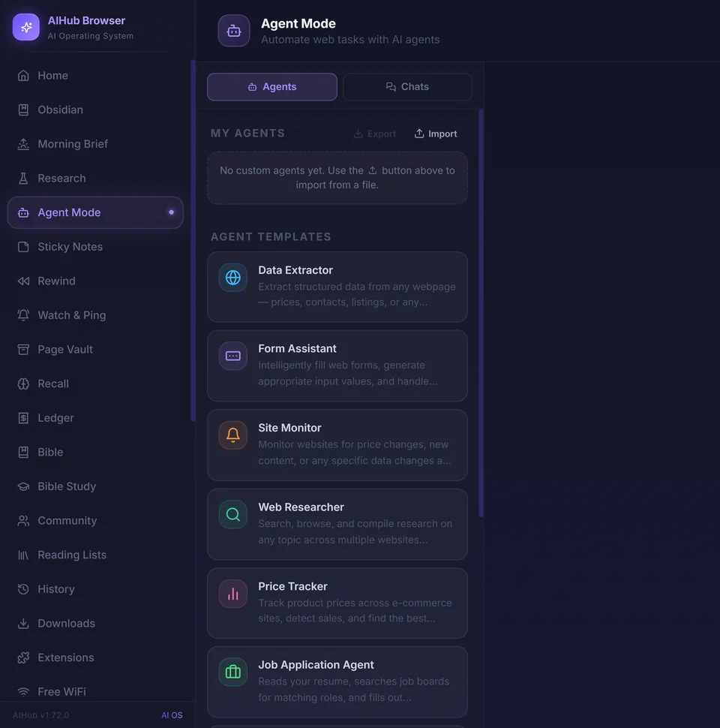This screenshot has height=728, width=720.
Task: Open Home in the sidebar
Action: [95, 75]
